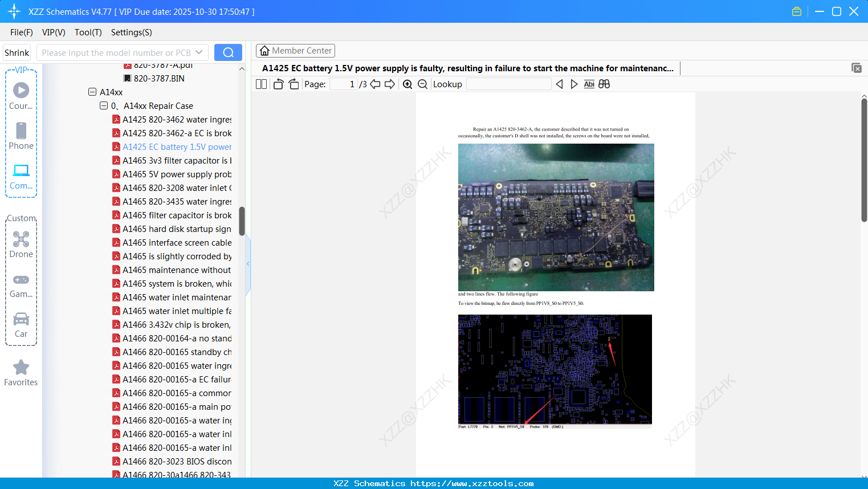Open the VIP(V) menu
Screen dimensions: 868x489
pos(54,32)
